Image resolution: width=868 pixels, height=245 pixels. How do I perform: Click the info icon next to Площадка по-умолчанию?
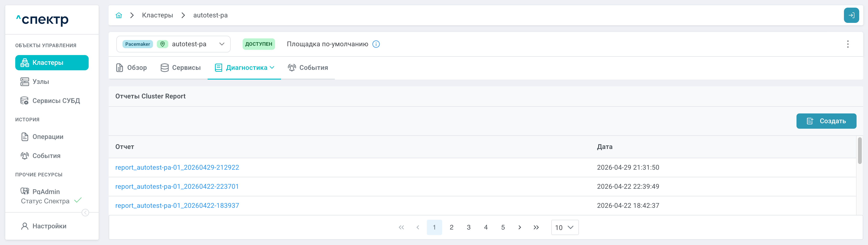tap(376, 44)
